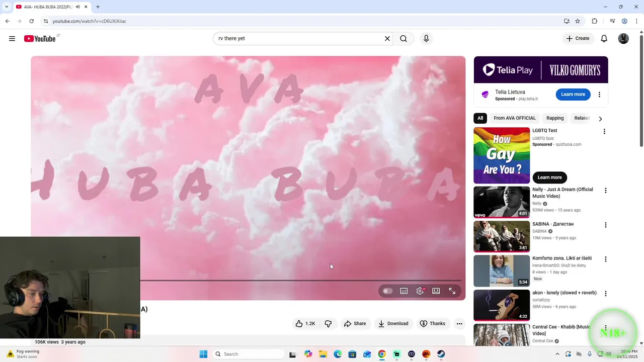
Task: Open options for the Telia Lietuva ad
Action: (599, 95)
